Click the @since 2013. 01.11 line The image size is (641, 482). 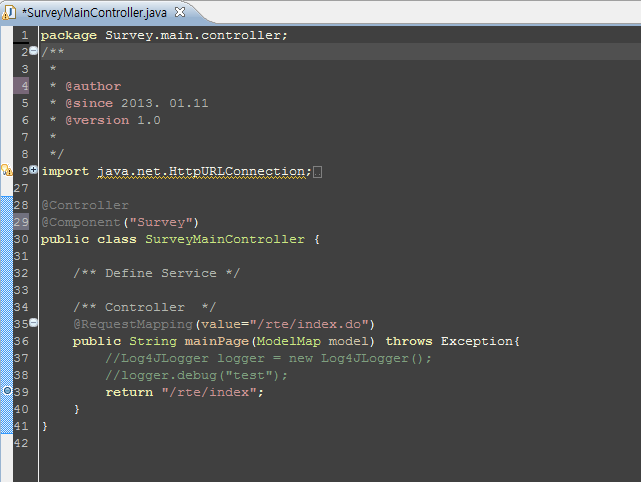(137, 103)
